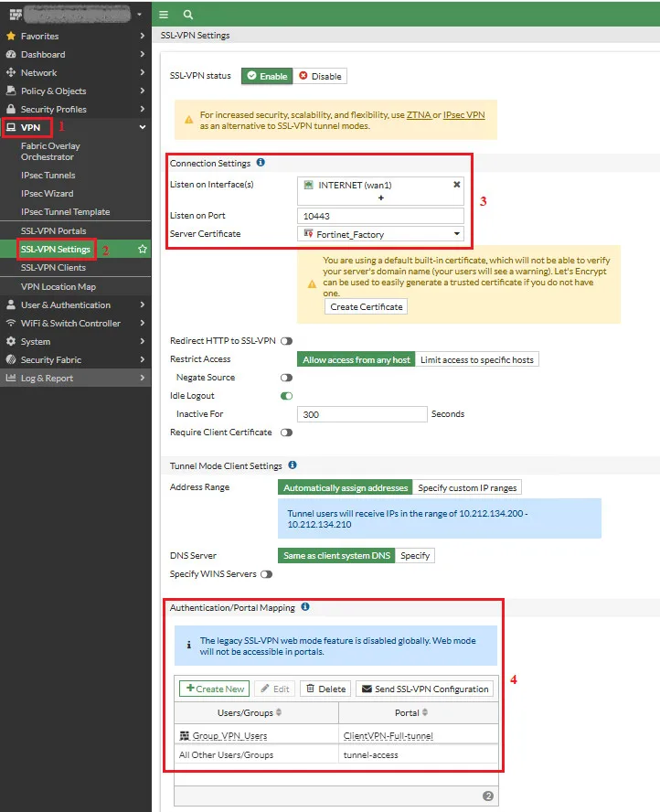
Task: Click the Dashboard gauge icon
Action: point(11,54)
